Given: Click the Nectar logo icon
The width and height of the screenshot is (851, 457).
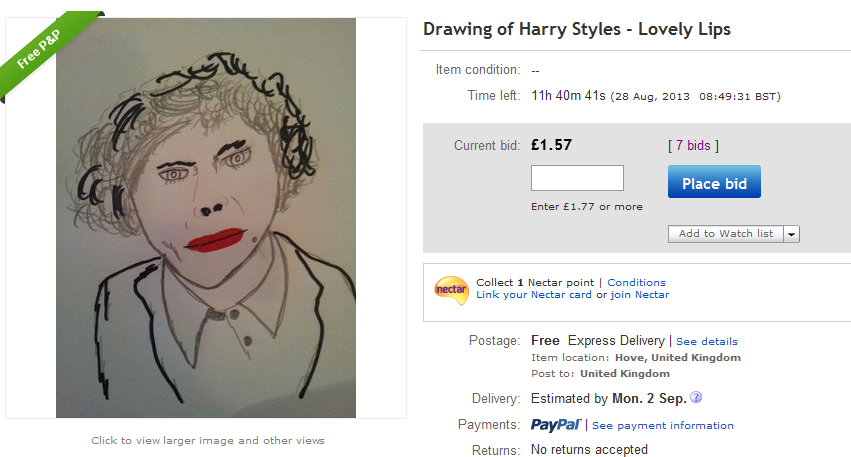Looking at the screenshot, I should 451,290.
